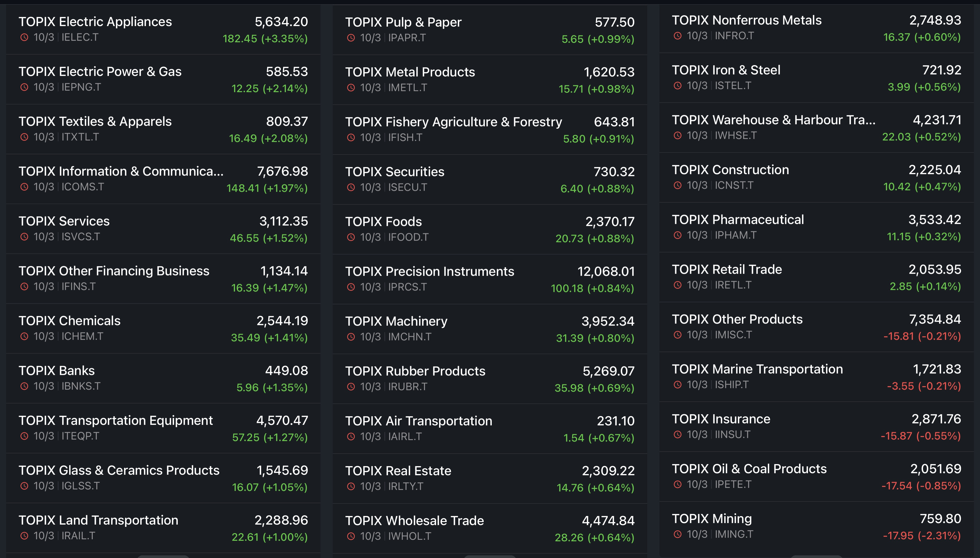Viewport: 980px width, 558px height.
Task: Open TOPIX Electric Power & Gas index
Action: (100, 72)
